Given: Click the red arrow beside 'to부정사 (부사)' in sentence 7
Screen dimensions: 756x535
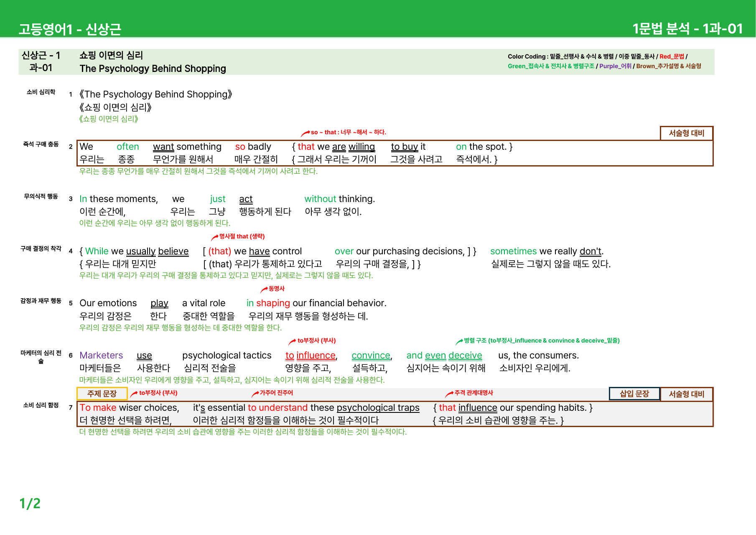Looking at the screenshot, I should [134, 394].
